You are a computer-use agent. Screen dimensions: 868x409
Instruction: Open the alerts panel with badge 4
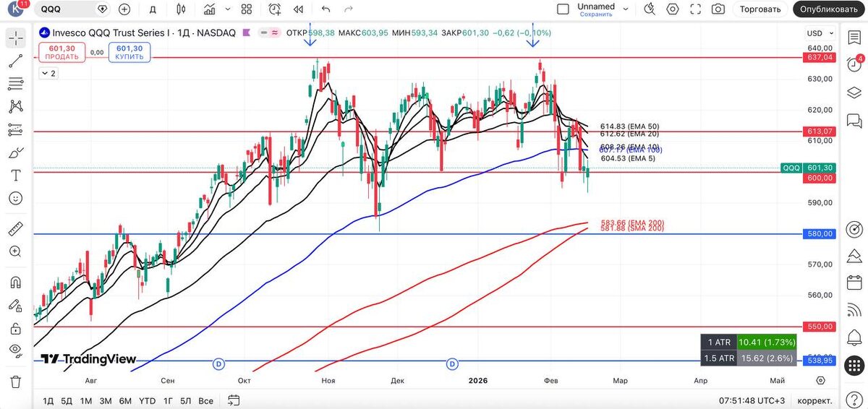click(854, 65)
